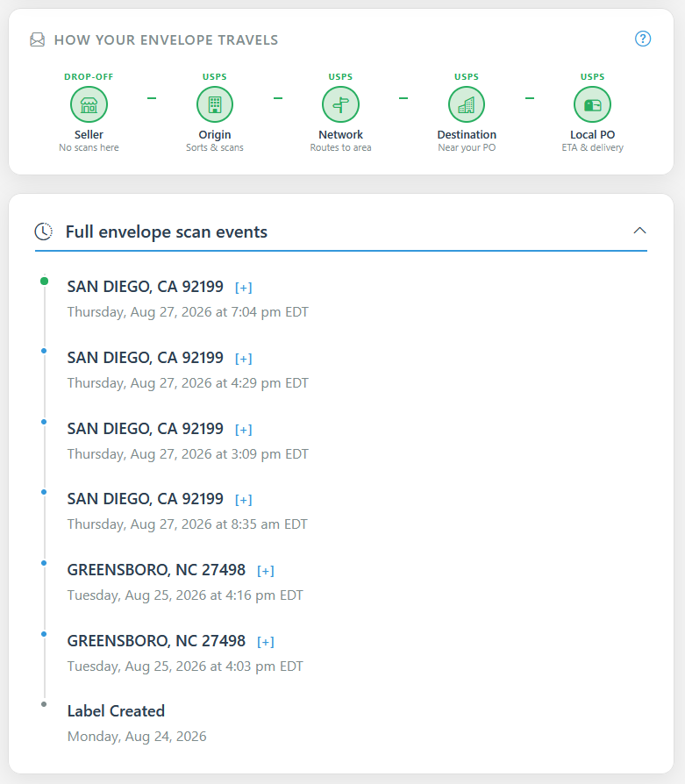685x784 pixels.
Task: Click the Local PO mailbox icon
Action: coord(593,104)
